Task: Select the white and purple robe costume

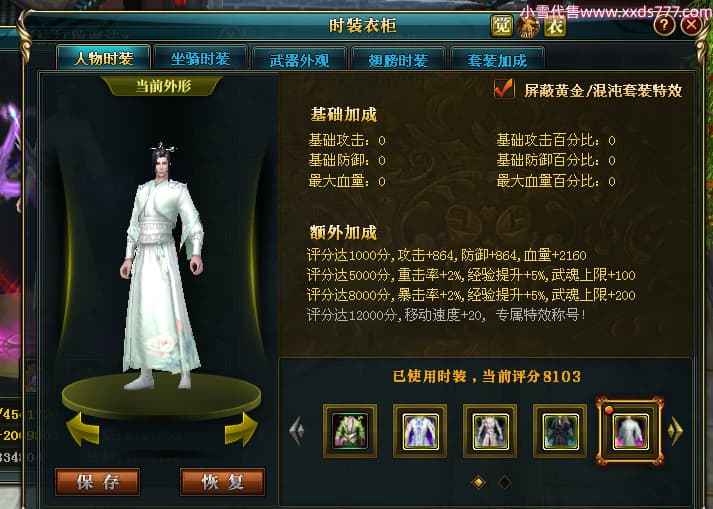Action: point(420,430)
